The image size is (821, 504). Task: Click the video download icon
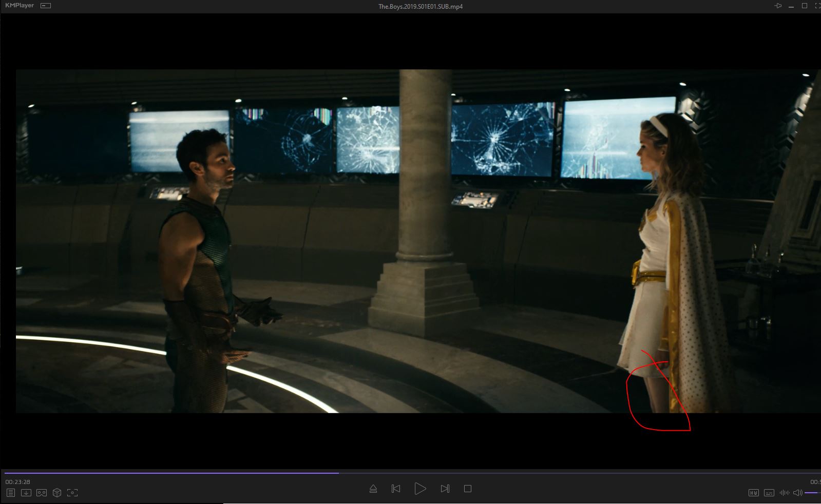click(x=26, y=493)
